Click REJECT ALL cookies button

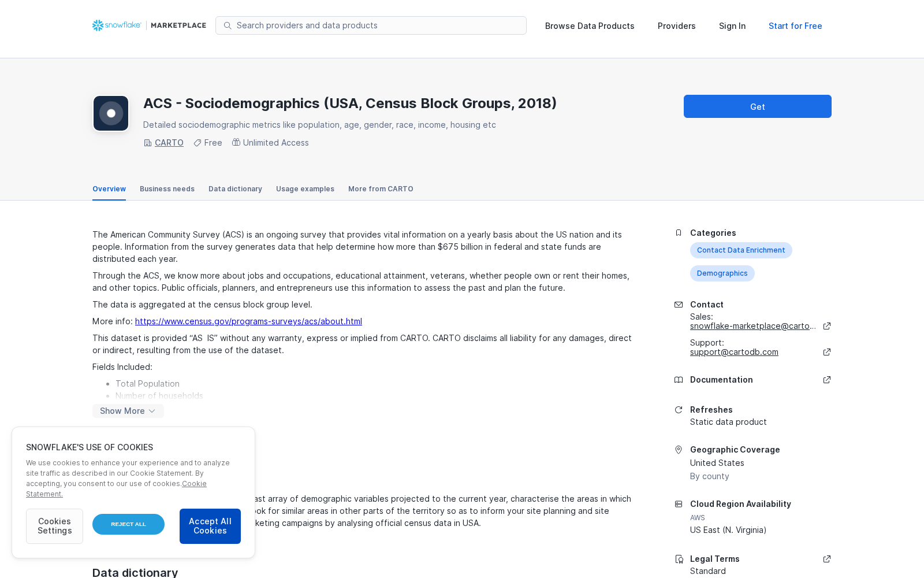(x=128, y=524)
